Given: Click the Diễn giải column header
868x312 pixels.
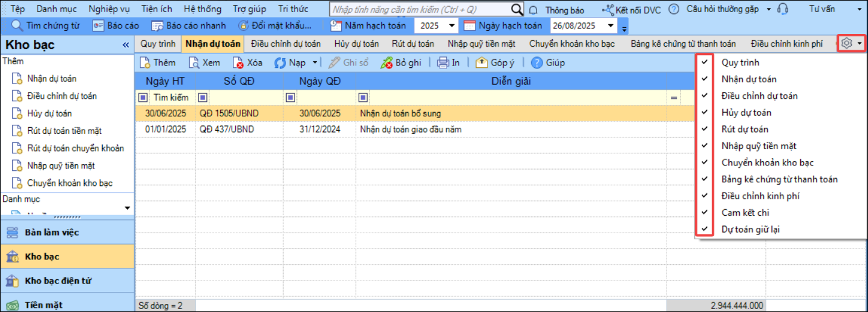Looking at the screenshot, I should point(511,82).
